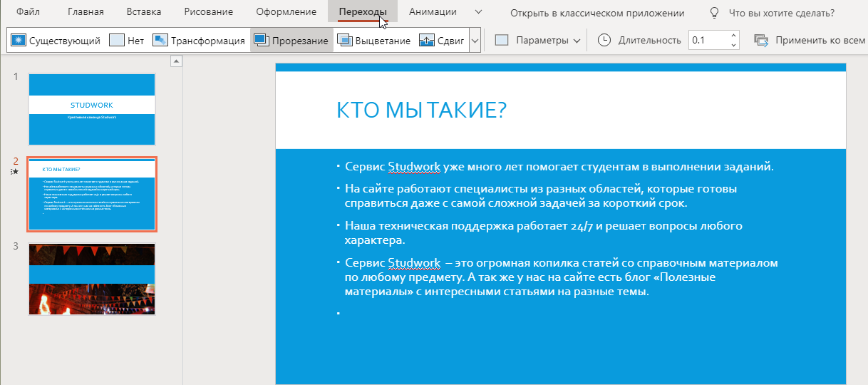Select slide 3 thumbnail with flags photo
This screenshot has width=868, height=385.
pos(92,279)
